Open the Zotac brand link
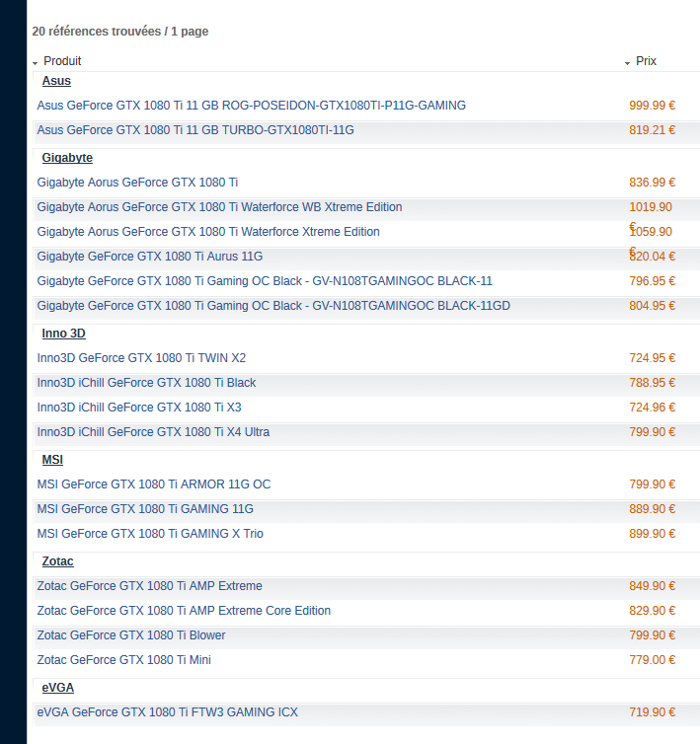Screen dimensions: 700x744 click(x=57, y=561)
